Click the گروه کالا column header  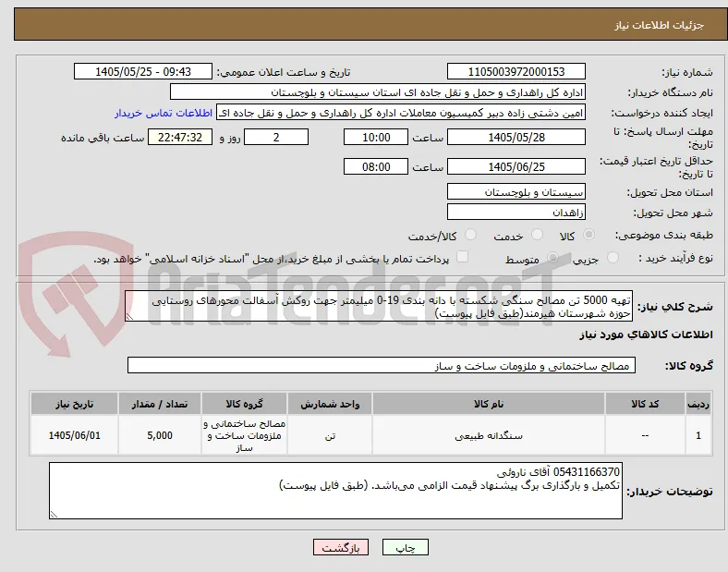point(244,404)
